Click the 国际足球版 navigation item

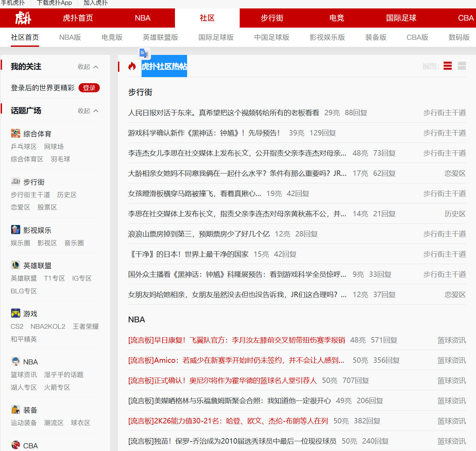(216, 37)
